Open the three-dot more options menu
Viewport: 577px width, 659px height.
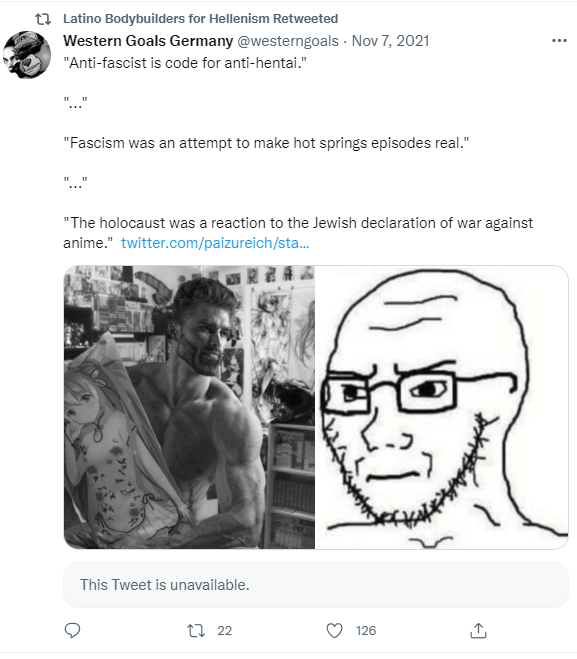click(x=559, y=41)
